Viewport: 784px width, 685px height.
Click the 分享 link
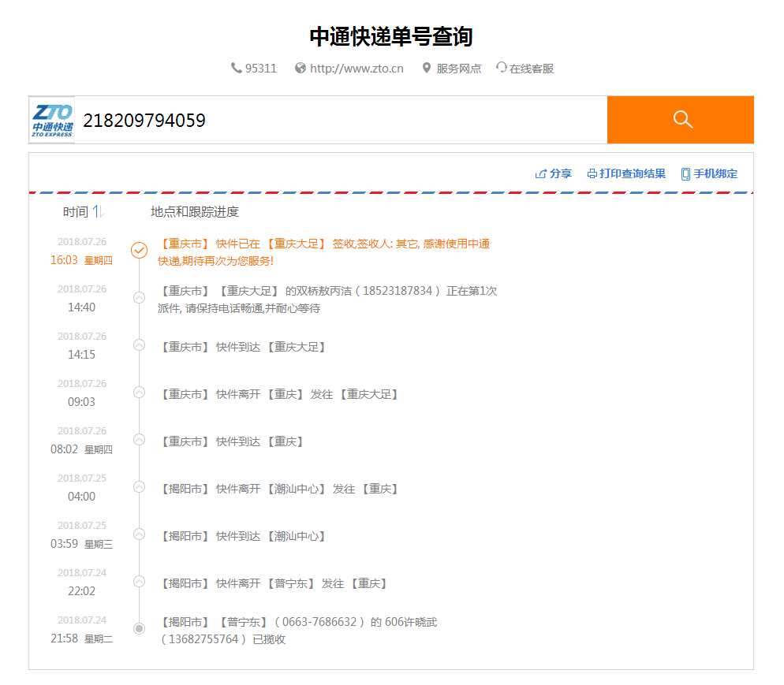(561, 174)
